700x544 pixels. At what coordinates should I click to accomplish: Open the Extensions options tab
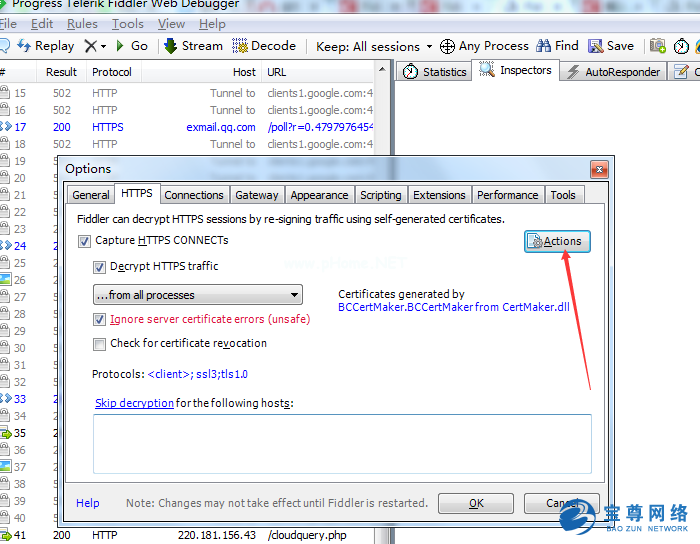439,195
